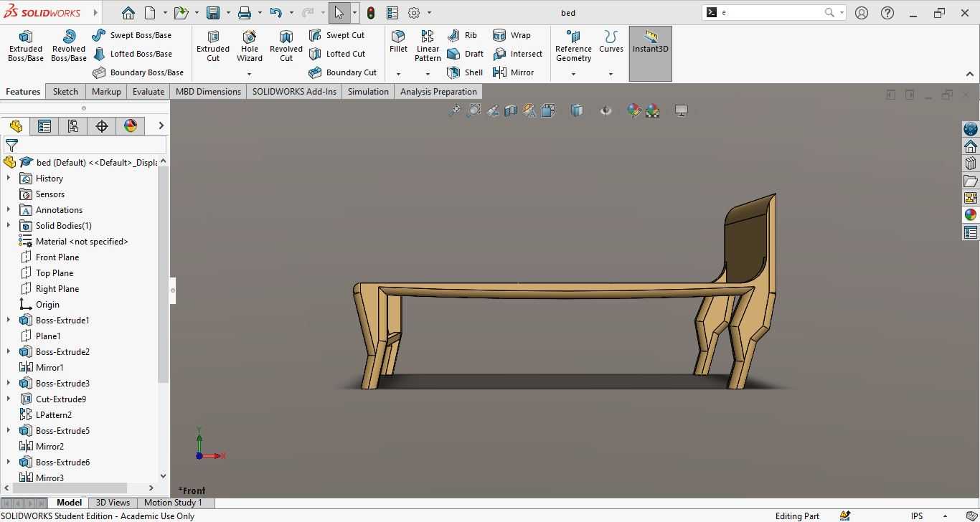
Task: Click the Home button in title bar
Action: coord(128,13)
